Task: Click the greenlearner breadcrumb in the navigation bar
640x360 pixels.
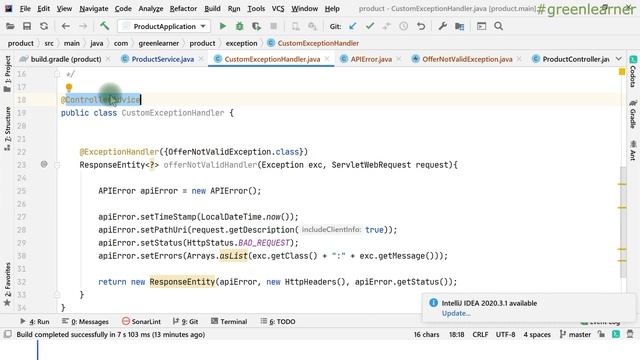Action: point(158,43)
